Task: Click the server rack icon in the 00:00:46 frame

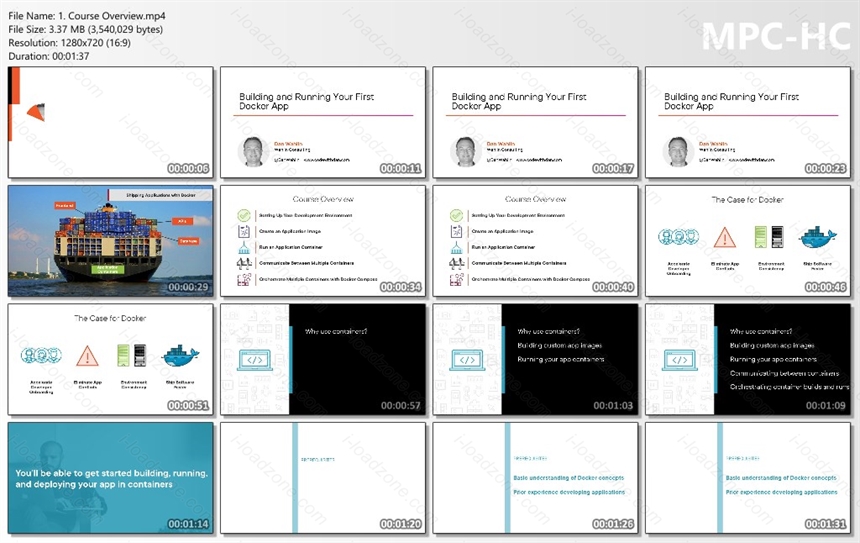Action: pos(769,237)
